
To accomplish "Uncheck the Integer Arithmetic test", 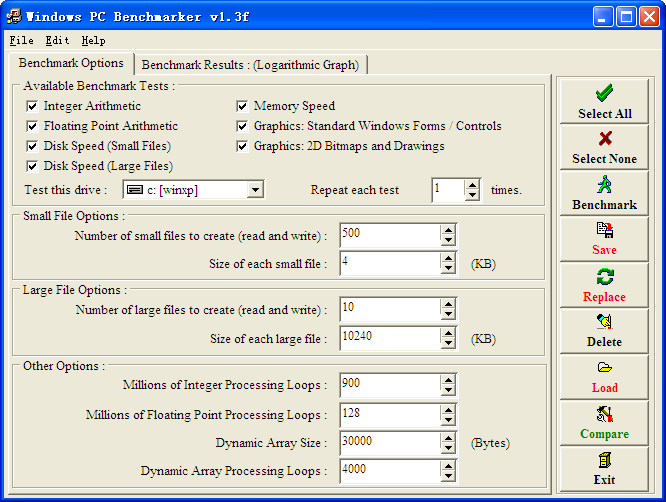I will tap(33, 106).
